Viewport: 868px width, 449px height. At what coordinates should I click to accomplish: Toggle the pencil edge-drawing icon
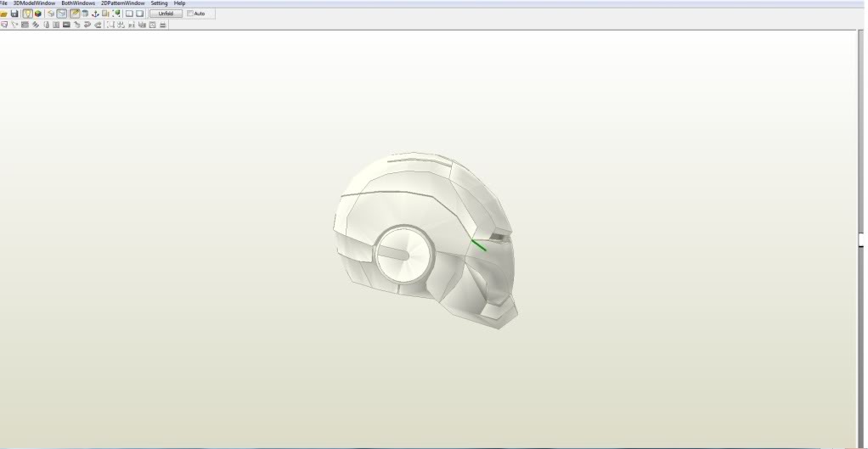75,14
